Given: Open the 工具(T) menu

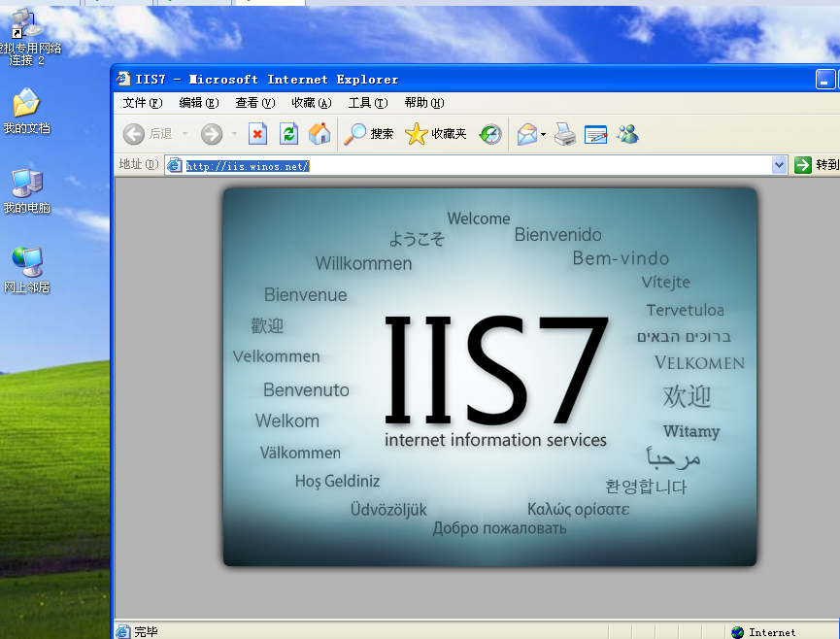Looking at the screenshot, I should click(x=367, y=103).
